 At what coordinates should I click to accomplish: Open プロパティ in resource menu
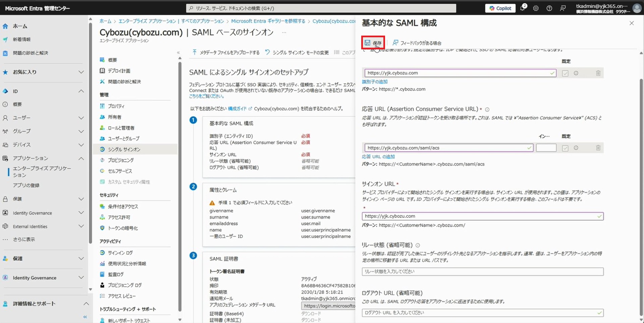(x=116, y=106)
